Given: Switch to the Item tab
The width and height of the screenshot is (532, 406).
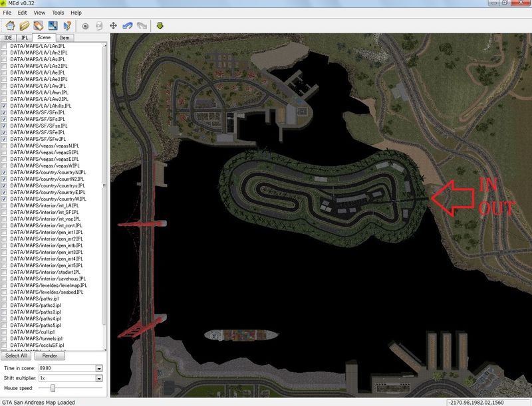Looking at the screenshot, I should (x=65, y=38).
